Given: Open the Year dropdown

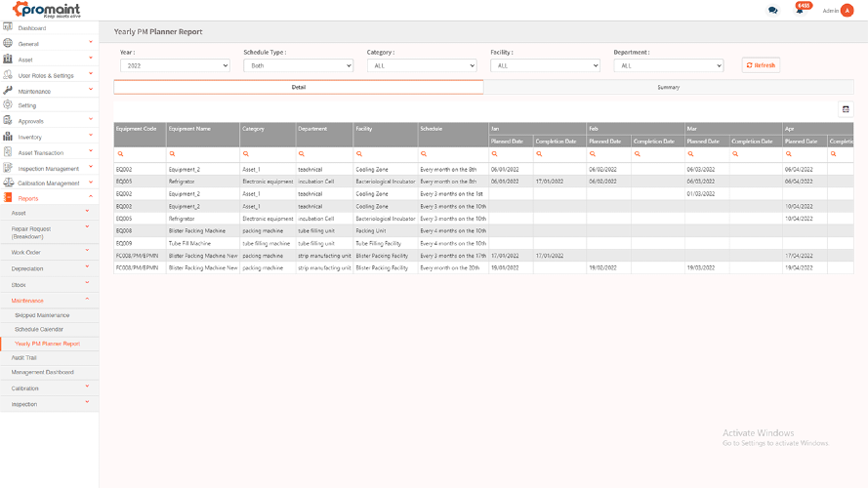Looking at the screenshot, I should tap(175, 65).
